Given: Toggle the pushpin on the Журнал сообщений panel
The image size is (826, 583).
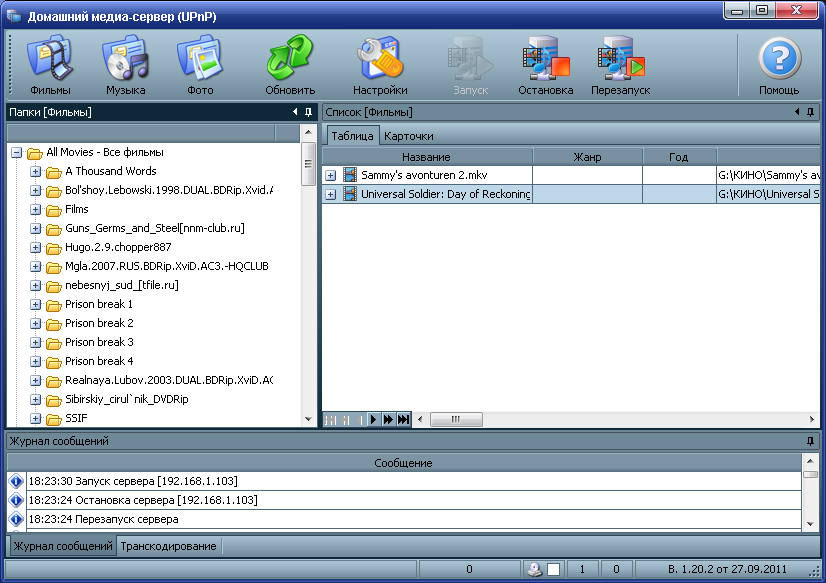Looking at the screenshot, I should coord(810,441).
